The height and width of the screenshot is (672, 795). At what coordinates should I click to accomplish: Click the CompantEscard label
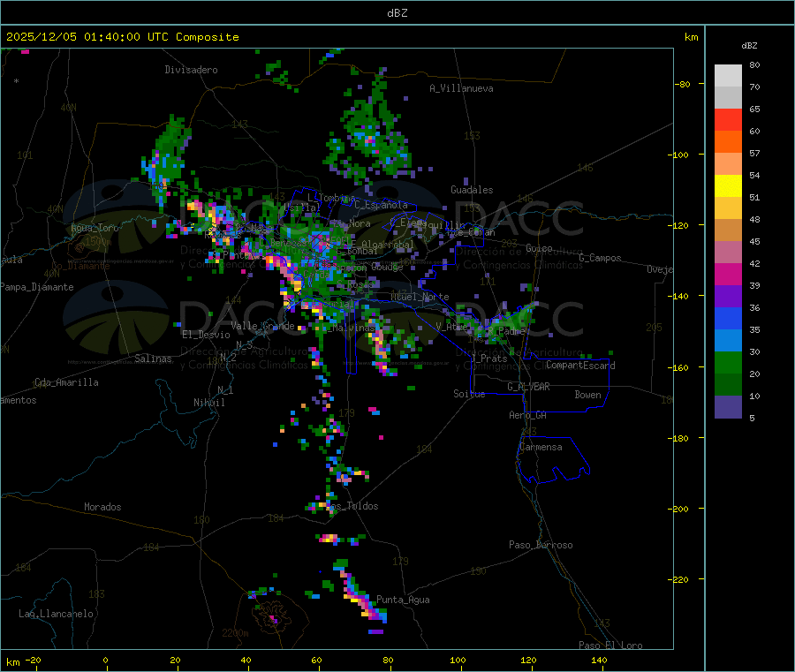click(580, 366)
